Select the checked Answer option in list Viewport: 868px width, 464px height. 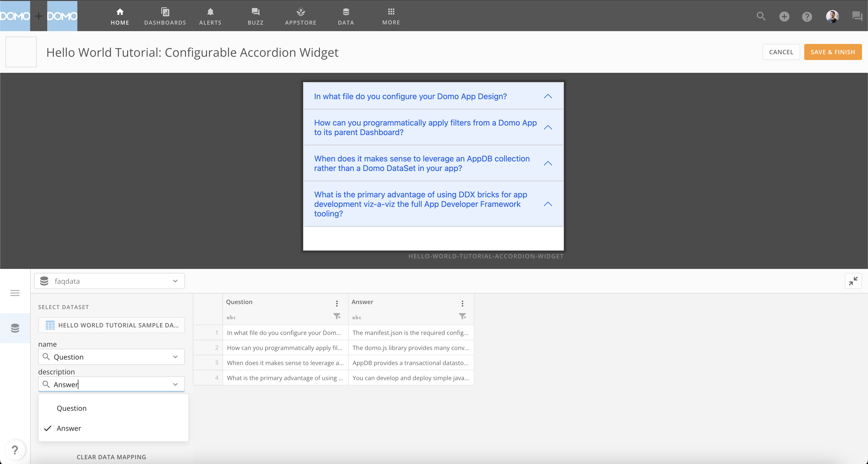(x=69, y=428)
